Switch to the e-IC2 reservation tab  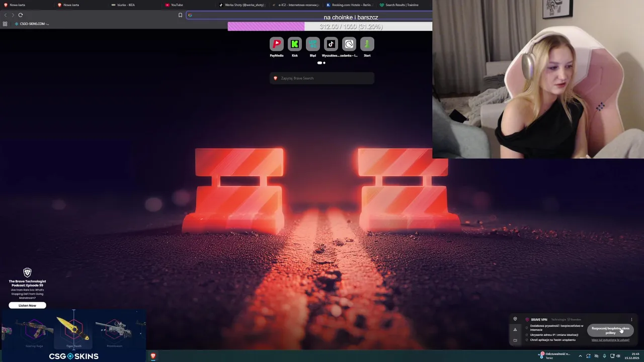296,5
